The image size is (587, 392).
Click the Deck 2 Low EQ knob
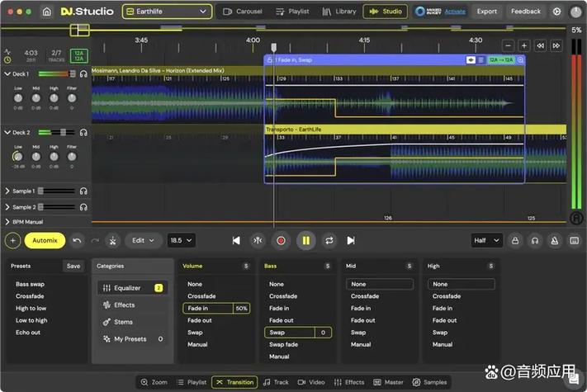[x=17, y=156]
